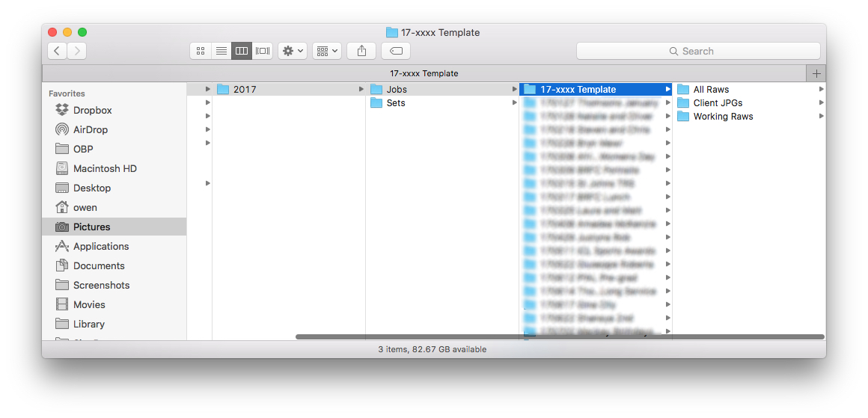Open the All Raws folder
868x418 pixels.
point(710,89)
